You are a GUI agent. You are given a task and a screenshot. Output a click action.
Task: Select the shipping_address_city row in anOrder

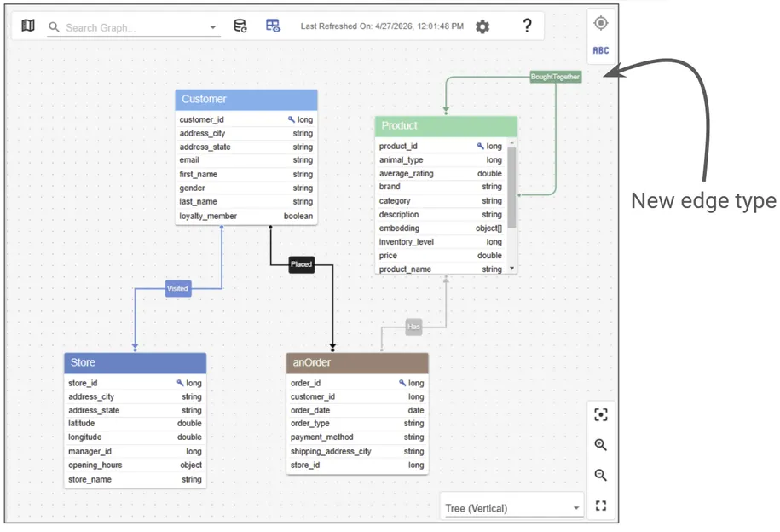357,451
